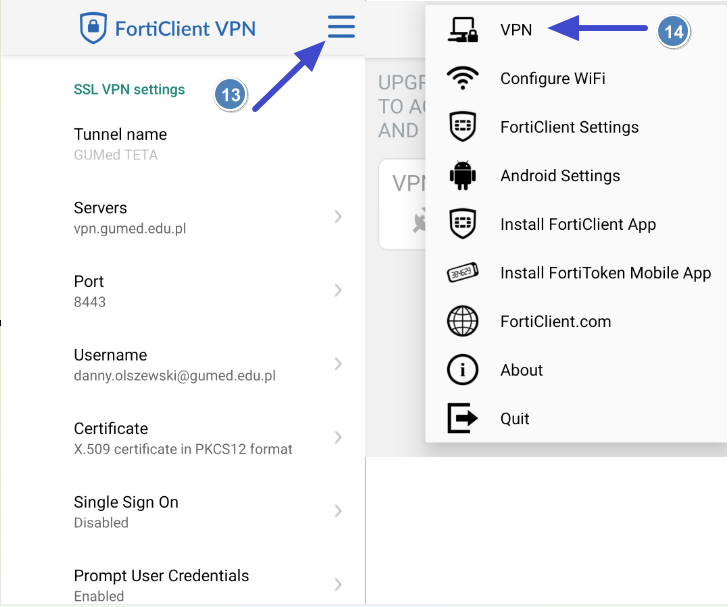This screenshot has height=607, width=728.
Task: Click the globe icon for FortiClient.com
Action: [x=462, y=321]
